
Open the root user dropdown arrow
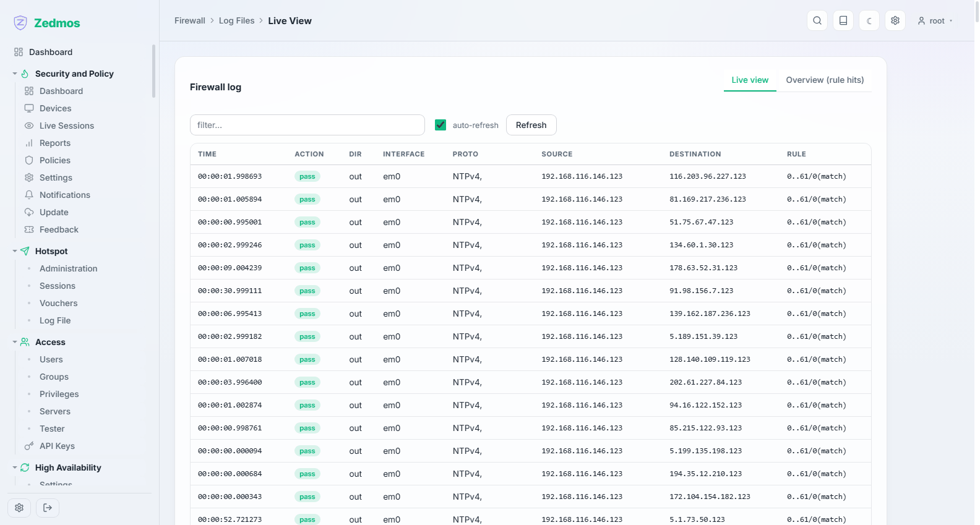(951, 21)
